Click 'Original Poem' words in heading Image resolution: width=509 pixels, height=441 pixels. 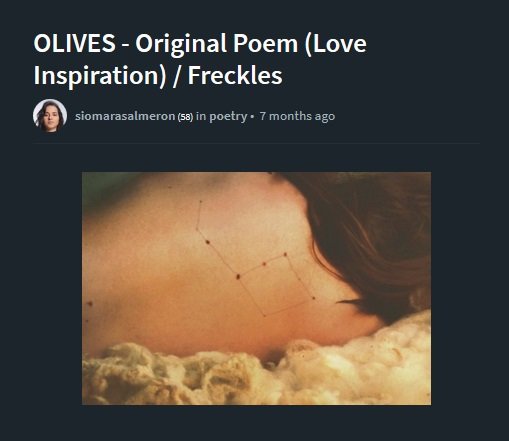[216, 44]
